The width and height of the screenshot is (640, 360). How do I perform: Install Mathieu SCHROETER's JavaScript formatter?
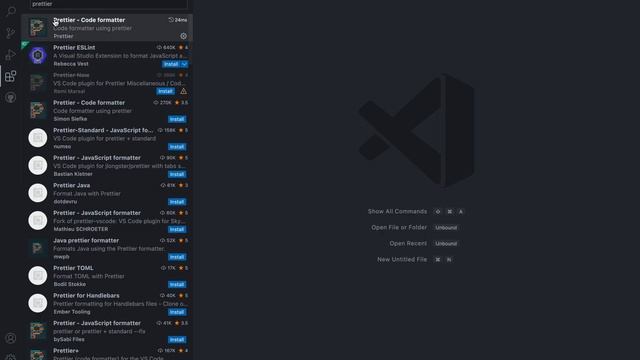[177, 229]
